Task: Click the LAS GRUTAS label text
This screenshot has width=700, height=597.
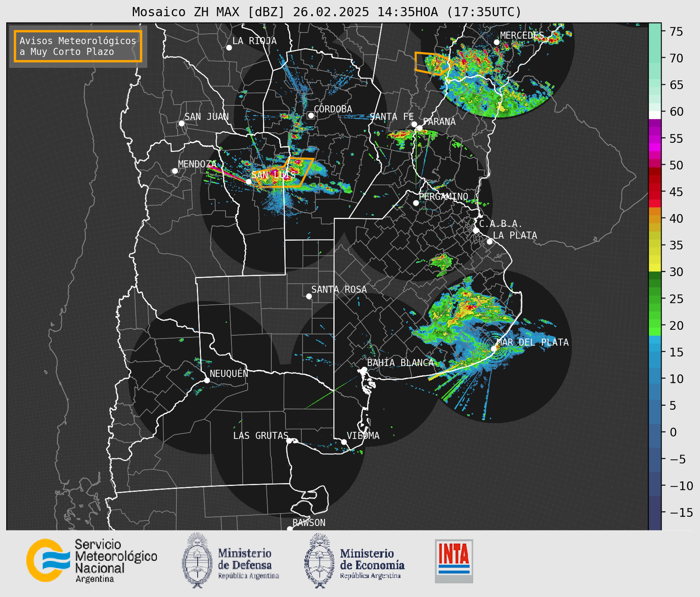Action: (x=261, y=436)
